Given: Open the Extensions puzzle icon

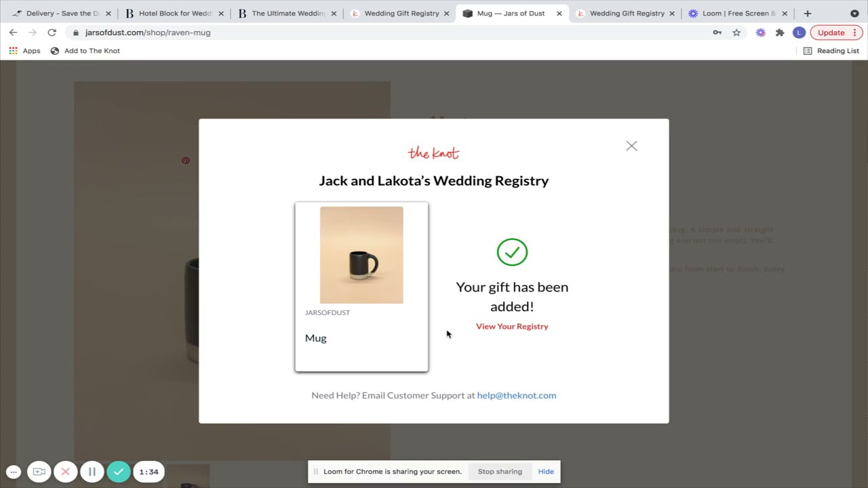Looking at the screenshot, I should (x=780, y=33).
